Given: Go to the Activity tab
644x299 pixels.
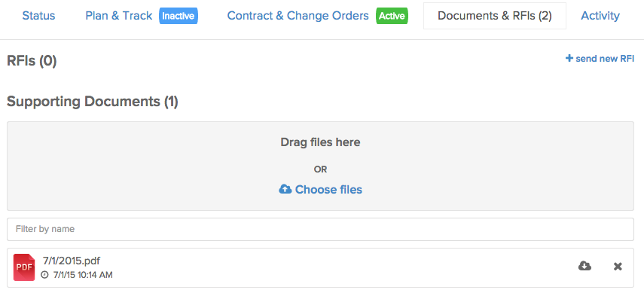Looking at the screenshot, I should (x=600, y=16).
